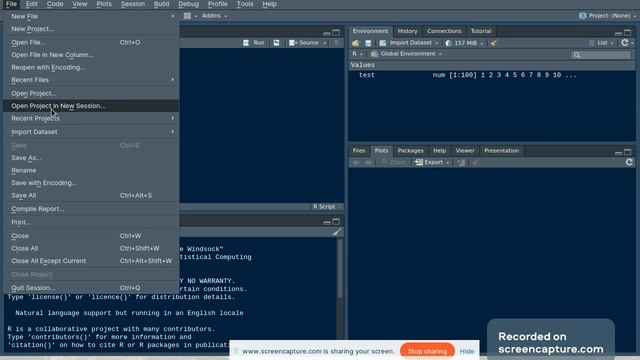The image size is (640, 360).
Task: Expand the Recent Projects submenu
Action: pos(91,118)
